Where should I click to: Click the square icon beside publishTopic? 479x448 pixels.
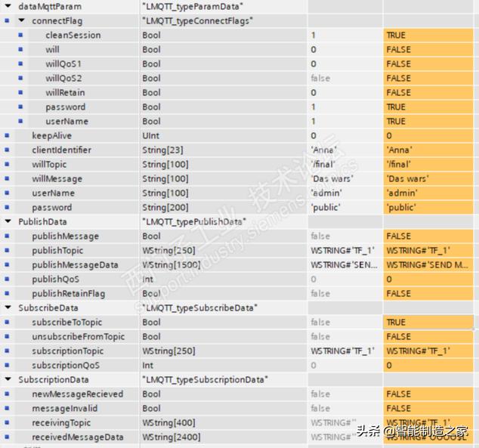7,250
